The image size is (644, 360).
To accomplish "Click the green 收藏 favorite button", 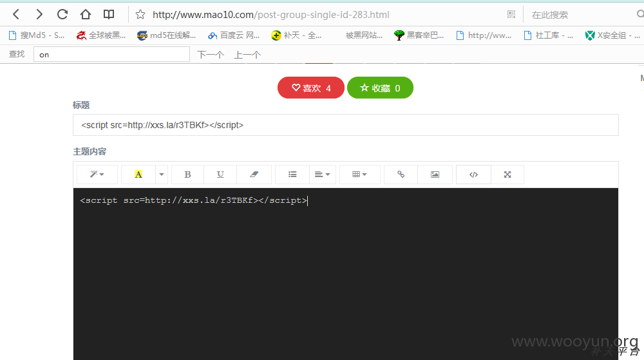I will (x=380, y=88).
